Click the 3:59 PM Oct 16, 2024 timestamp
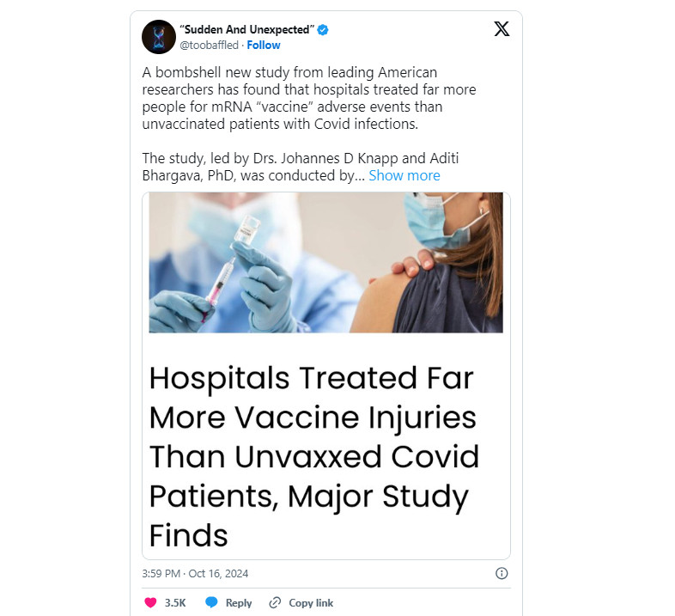 tap(195, 574)
